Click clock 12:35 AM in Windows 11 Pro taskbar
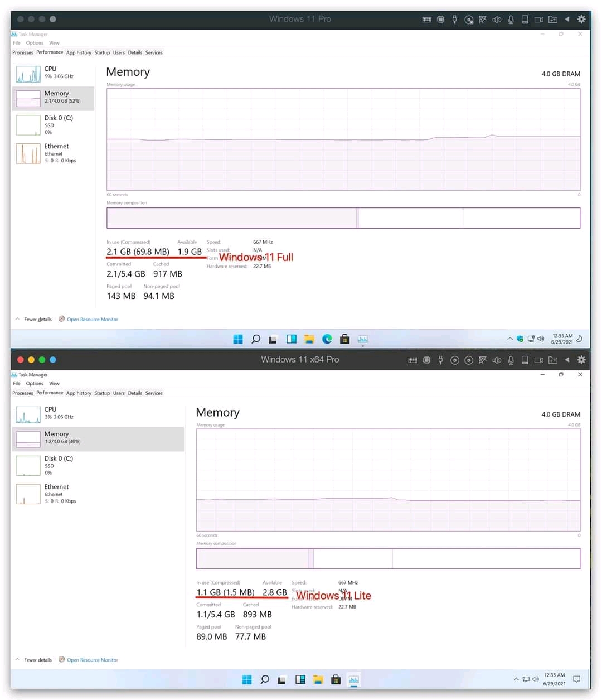 (562, 339)
